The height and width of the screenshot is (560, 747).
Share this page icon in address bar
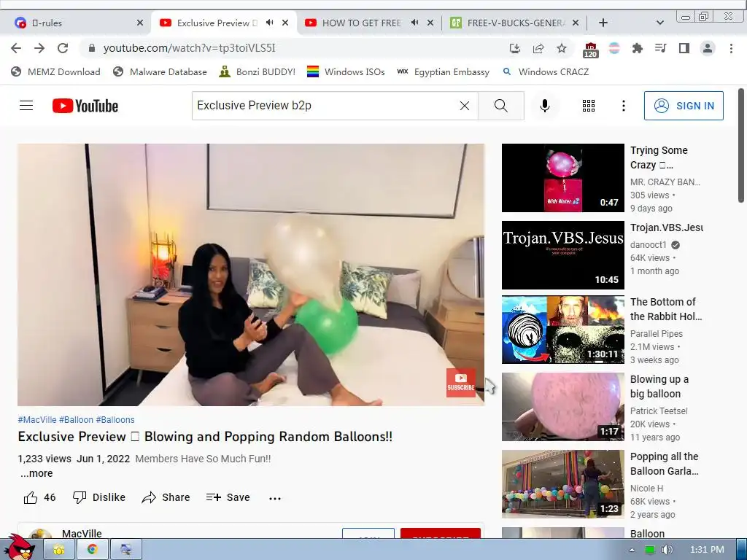tap(538, 48)
